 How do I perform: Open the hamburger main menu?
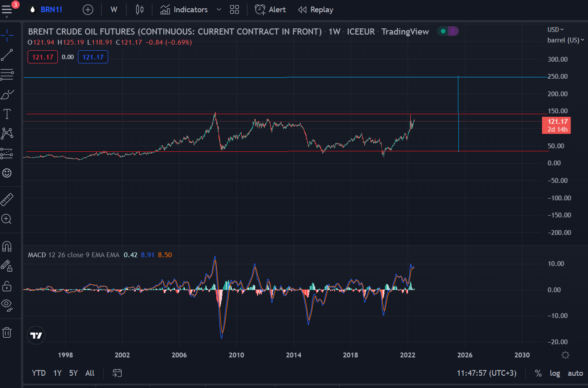(7, 10)
